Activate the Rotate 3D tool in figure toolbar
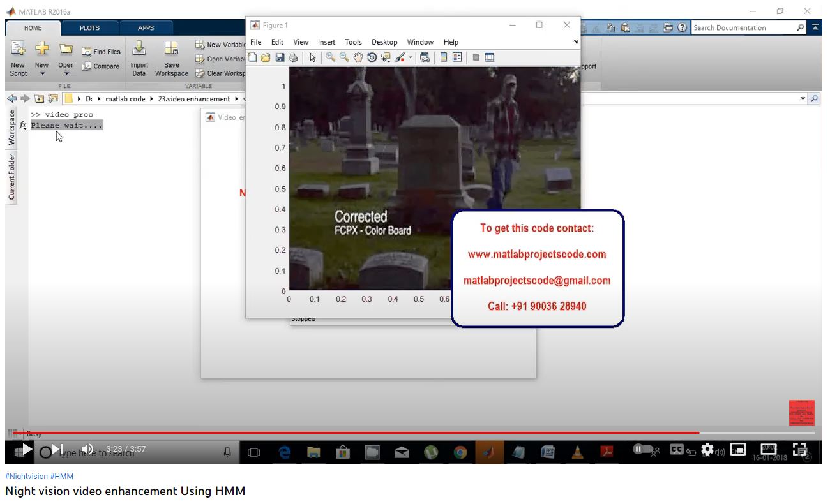This screenshot has height=504, width=830. coord(372,57)
